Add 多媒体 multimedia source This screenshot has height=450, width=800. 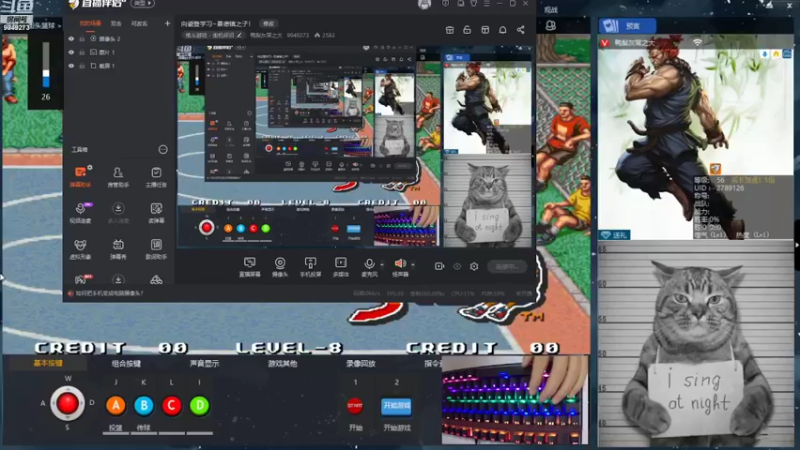[340, 266]
